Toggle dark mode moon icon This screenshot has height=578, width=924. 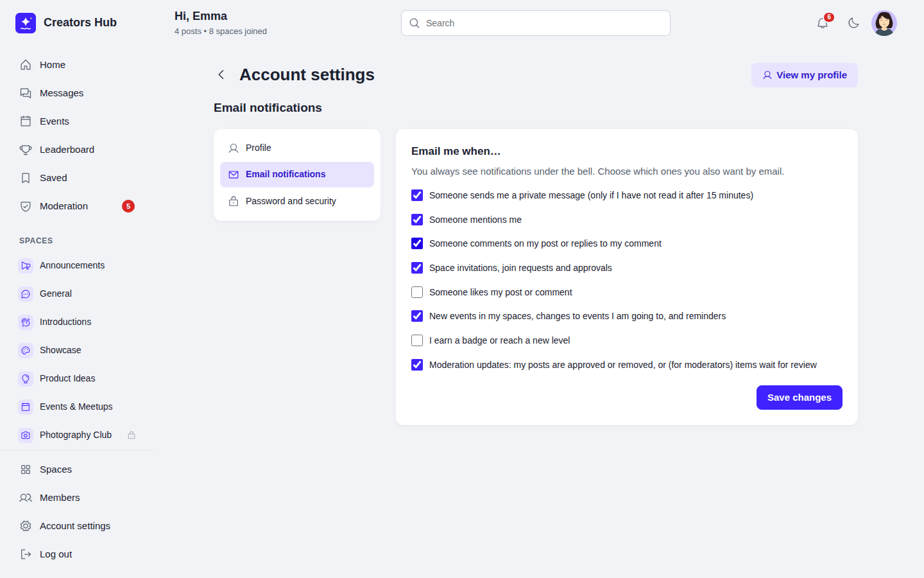[x=853, y=23]
